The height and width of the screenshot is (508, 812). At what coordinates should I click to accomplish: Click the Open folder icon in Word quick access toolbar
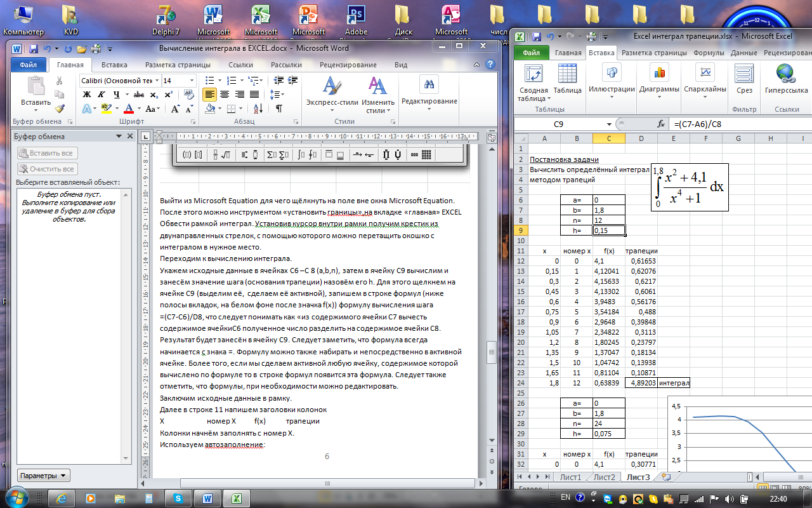point(81,48)
